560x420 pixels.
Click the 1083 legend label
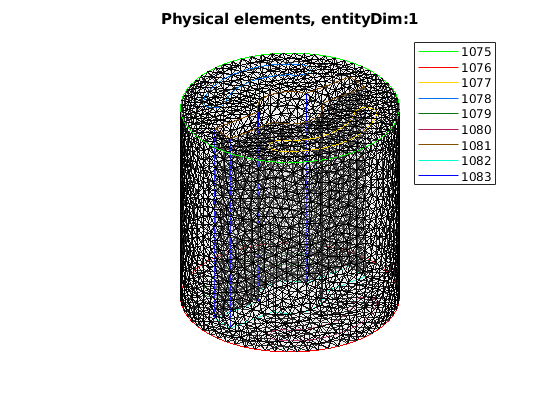click(476, 176)
